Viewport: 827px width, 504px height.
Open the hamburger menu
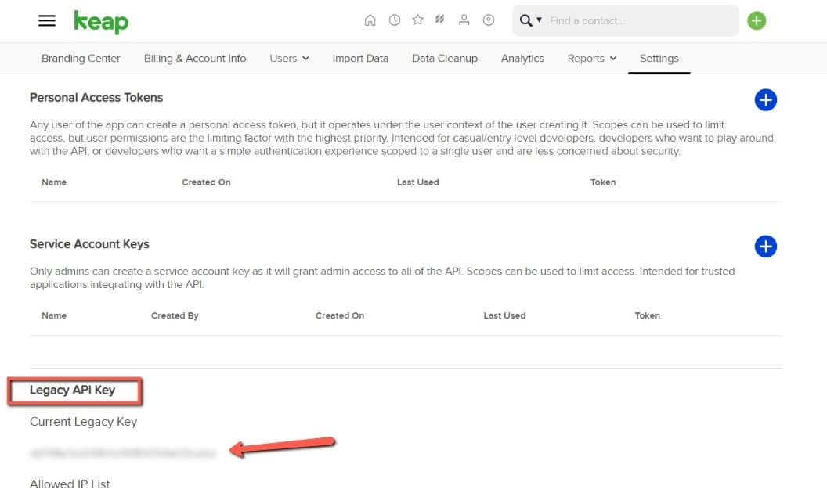(x=46, y=20)
